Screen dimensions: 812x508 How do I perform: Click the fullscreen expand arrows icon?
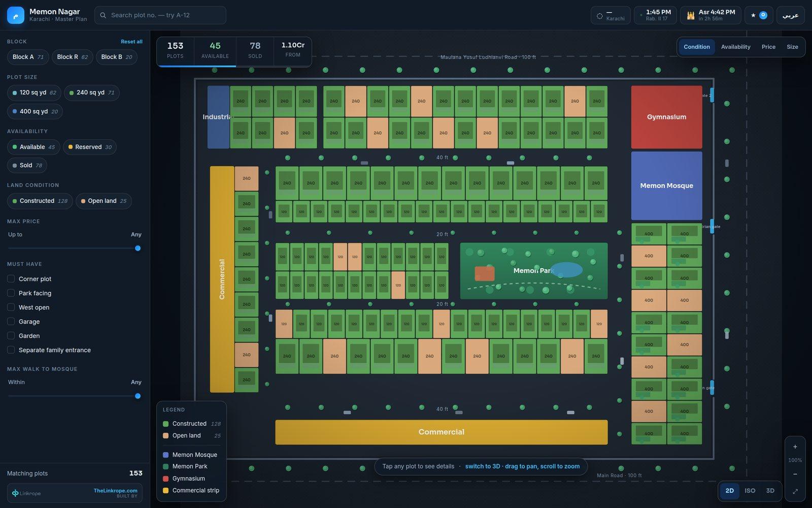click(795, 491)
